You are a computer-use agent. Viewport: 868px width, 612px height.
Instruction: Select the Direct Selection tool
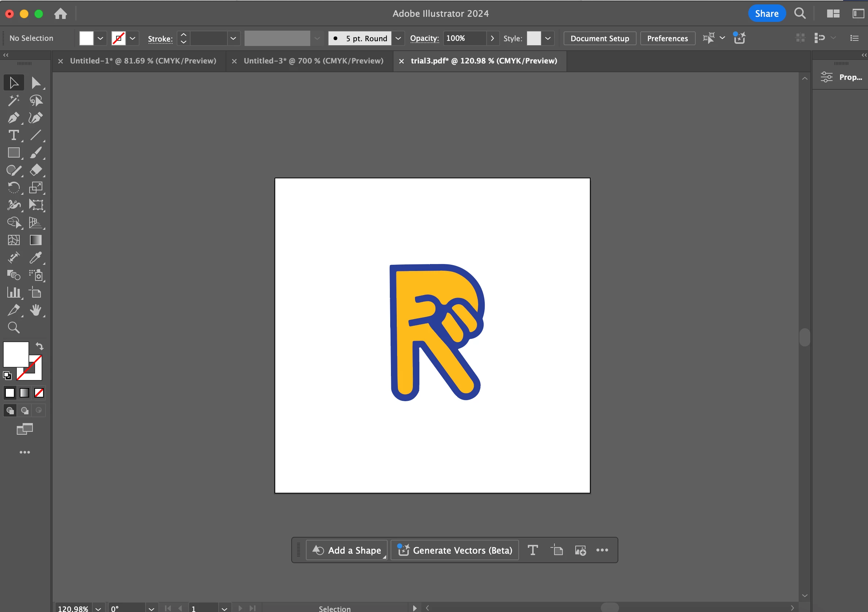click(x=36, y=83)
